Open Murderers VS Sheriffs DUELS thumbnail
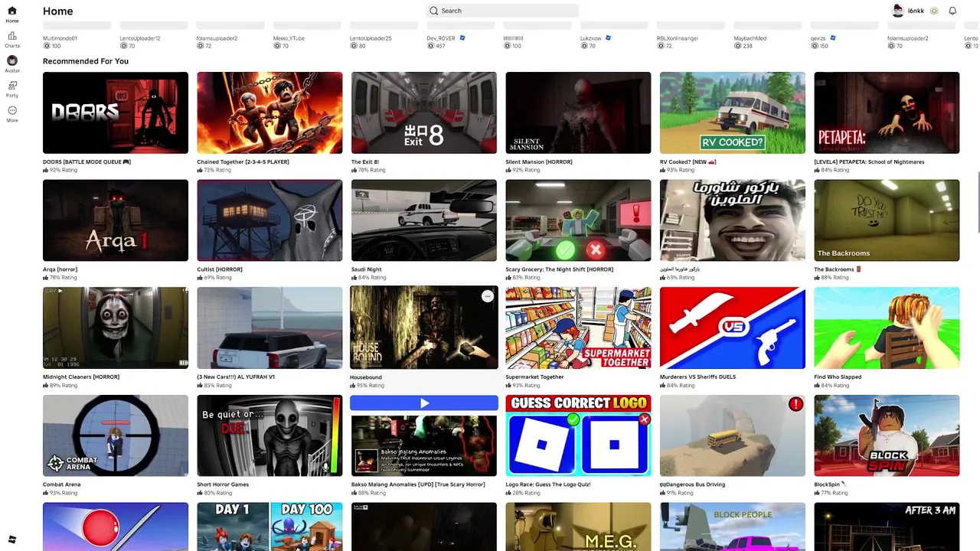This screenshot has width=980, height=551. coord(733,328)
